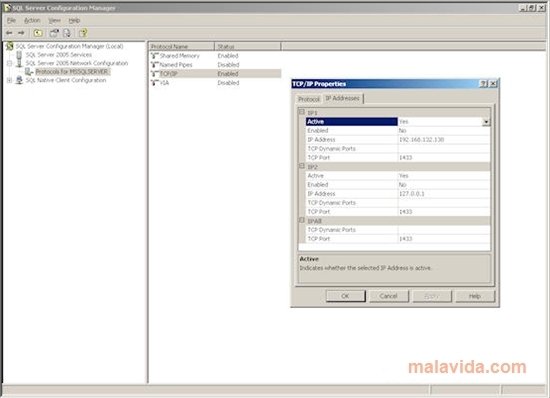The image size is (550, 398).
Task: Collapse the IPAll section
Action: pos(302,221)
